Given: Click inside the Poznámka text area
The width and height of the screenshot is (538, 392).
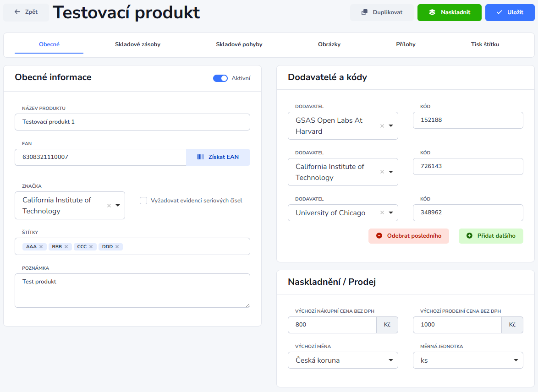Looking at the screenshot, I should [132, 289].
